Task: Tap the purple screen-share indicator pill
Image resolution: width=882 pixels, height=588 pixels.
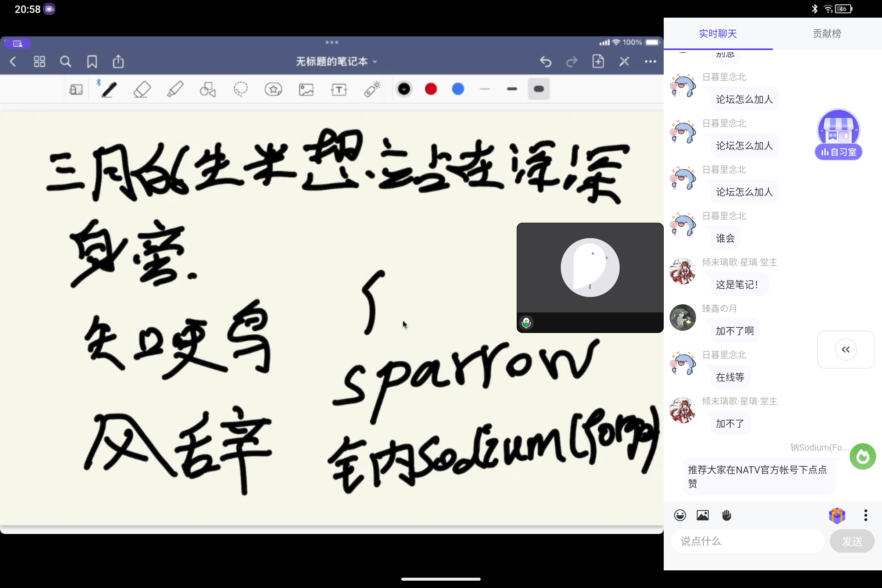Action: (x=17, y=43)
